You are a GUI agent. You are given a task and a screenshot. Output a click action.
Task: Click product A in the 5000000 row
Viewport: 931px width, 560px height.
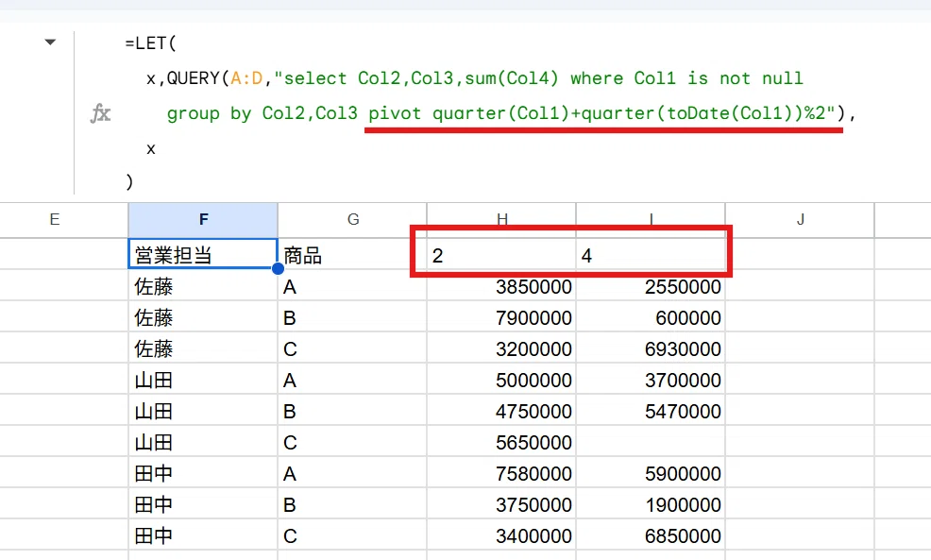tap(353, 380)
